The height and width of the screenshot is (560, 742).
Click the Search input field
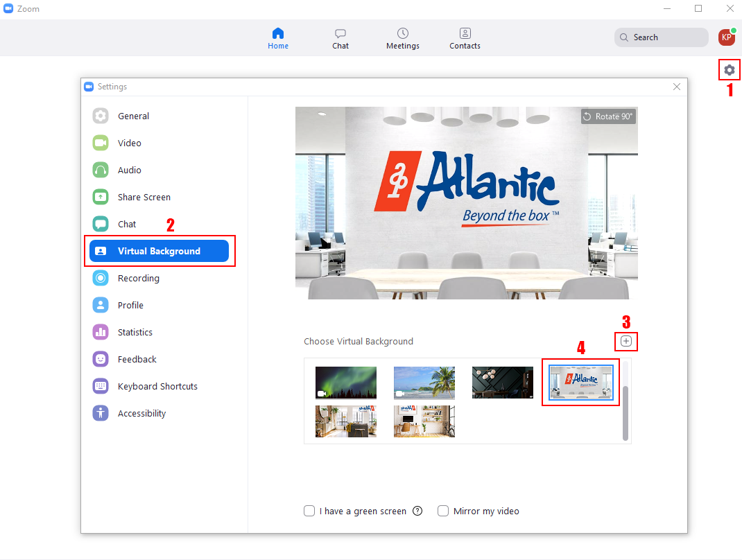(661, 37)
